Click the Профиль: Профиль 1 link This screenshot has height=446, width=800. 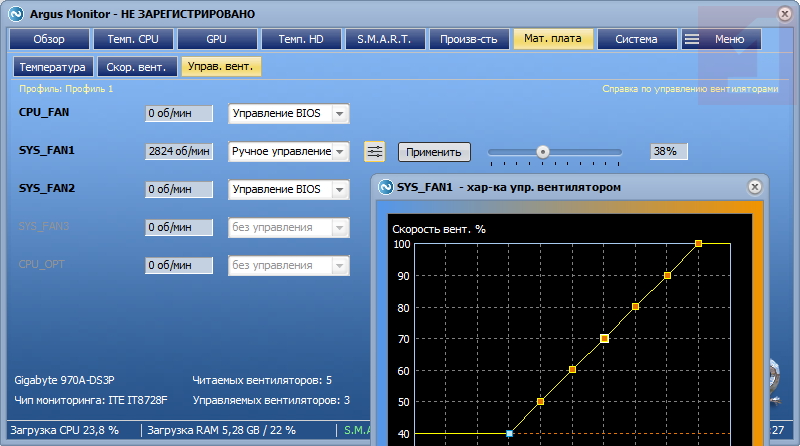66,89
